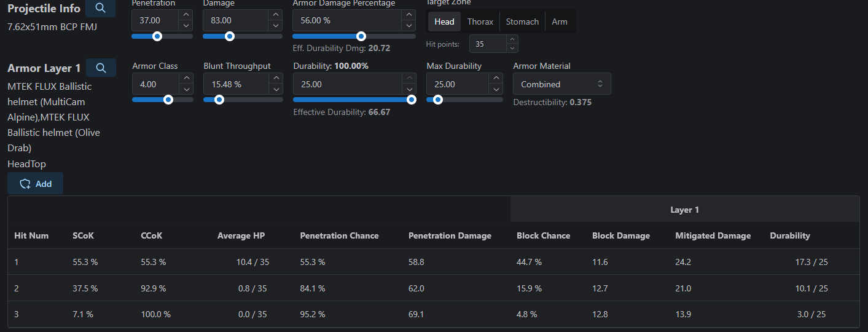Click the 95.2 % penetration chance cell
The width and height of the screenshot is (868, 332).
point(312,314)
